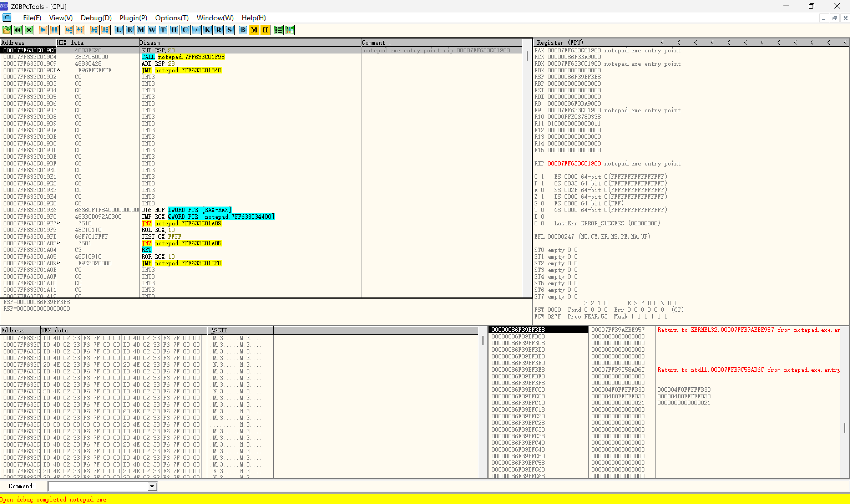Click the dump pane vertical scrollbar thumb
The image size is (850, 504).
click(483, 340)
